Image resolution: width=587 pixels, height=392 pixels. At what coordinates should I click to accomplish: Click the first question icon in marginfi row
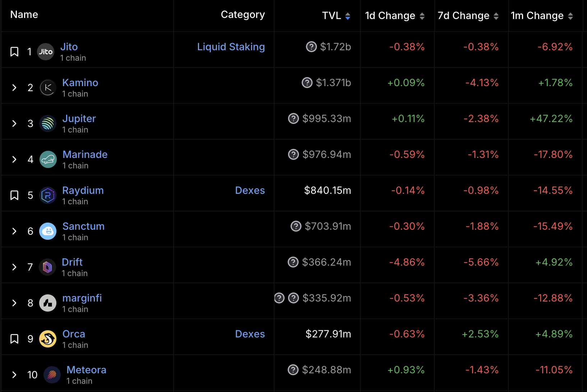tap(279, 298)
